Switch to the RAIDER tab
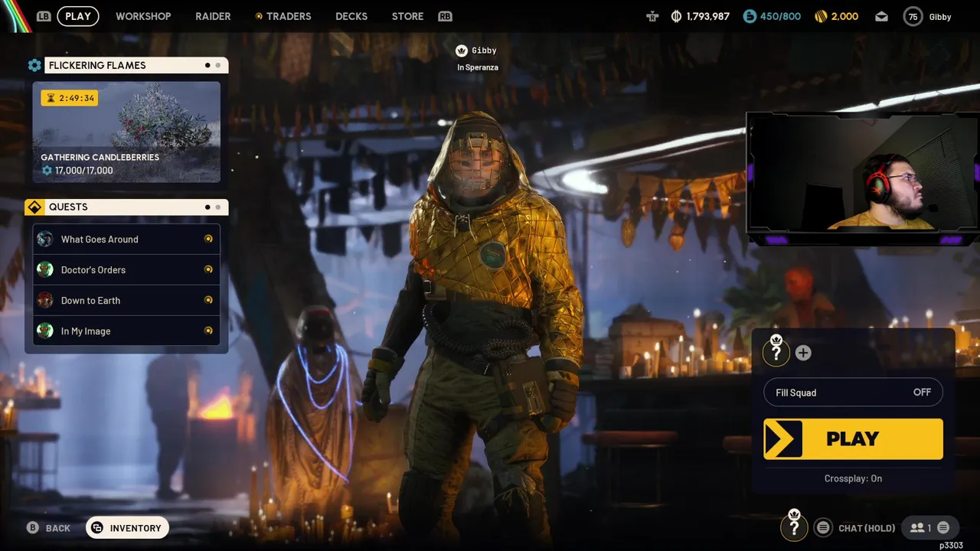980x551 pixels. (213, 16)
